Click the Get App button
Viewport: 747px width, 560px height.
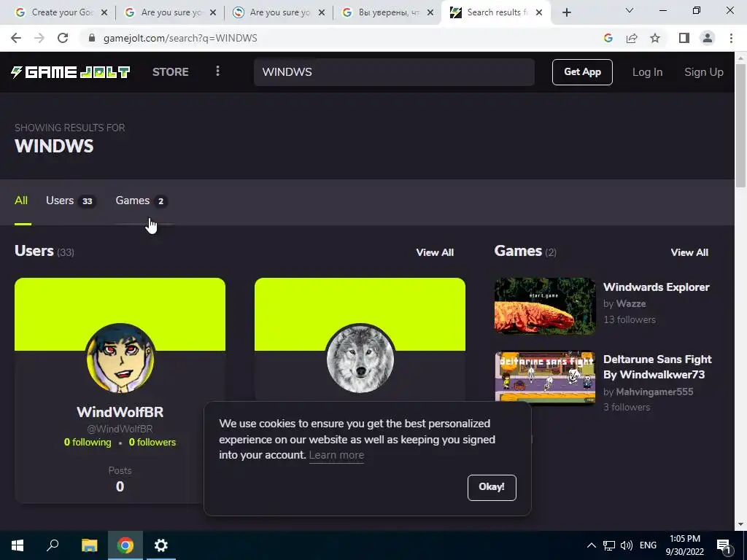click(582, 72)
